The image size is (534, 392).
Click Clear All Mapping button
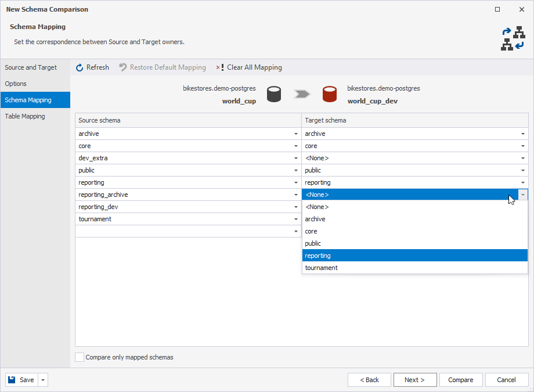[x=249, y=67]
